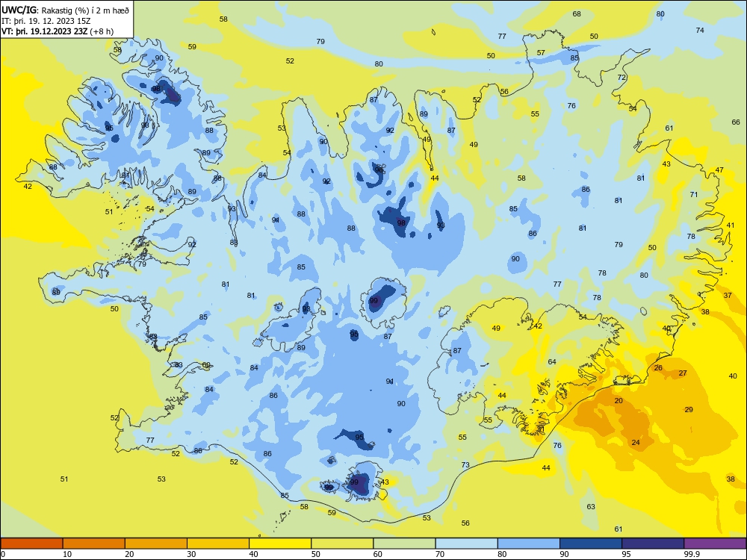Click the "VT: þri. 19.12.2023 23Z (+8 h)" line

coord(58,31)
